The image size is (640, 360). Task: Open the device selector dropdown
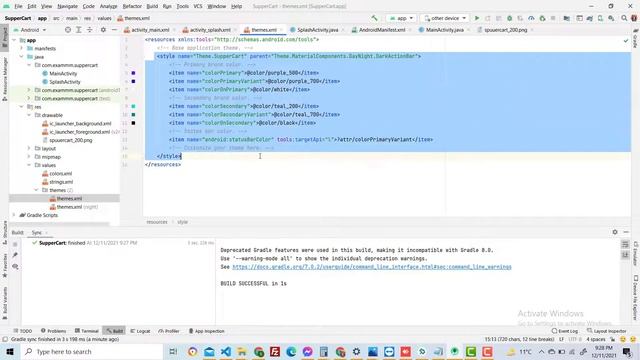tap(445, 18)
